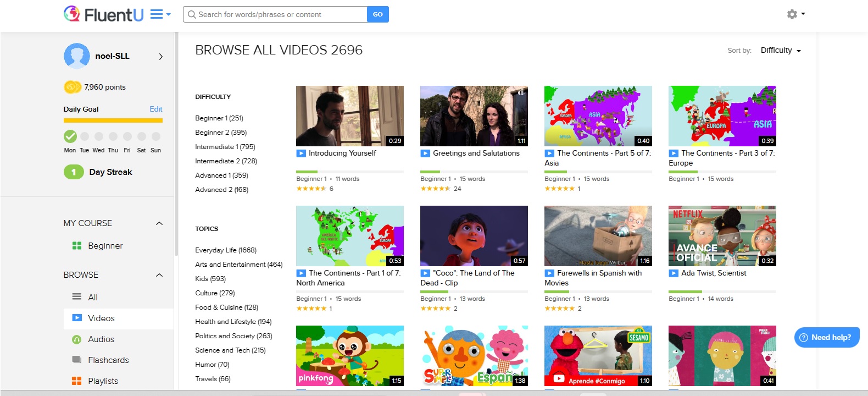
Task: Click Monday's green daily goal checkmark
Action: (70, 136)
